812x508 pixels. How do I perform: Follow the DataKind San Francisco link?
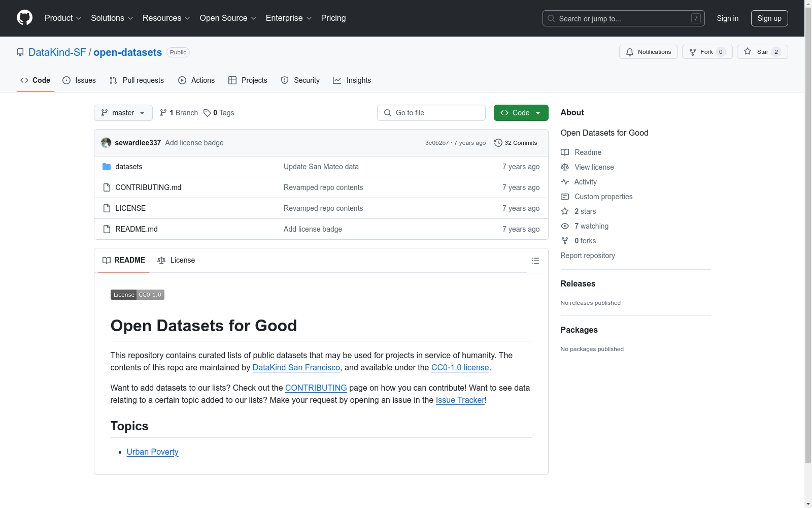click(296, 367)
